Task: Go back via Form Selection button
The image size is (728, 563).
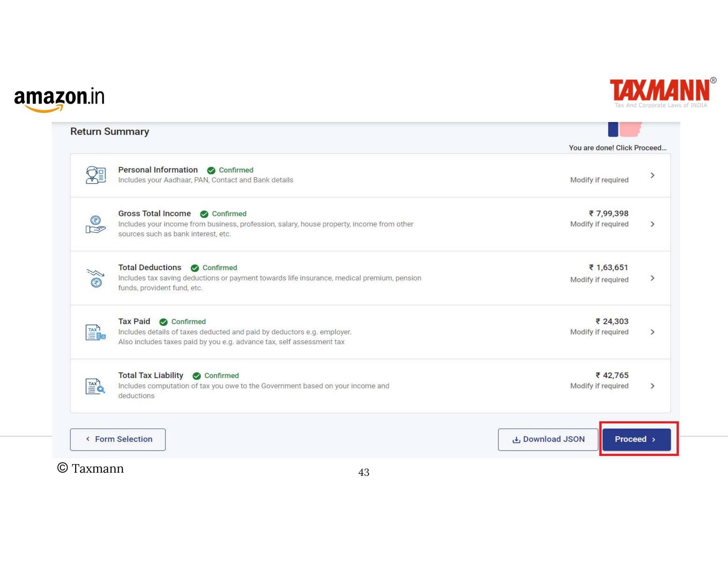Action: click(x=118, y=439)
